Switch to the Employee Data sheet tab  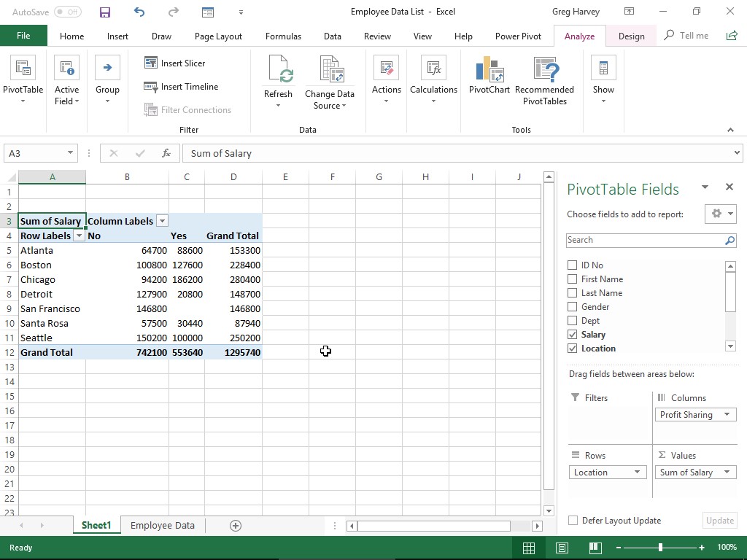click(x=162, y=526)
